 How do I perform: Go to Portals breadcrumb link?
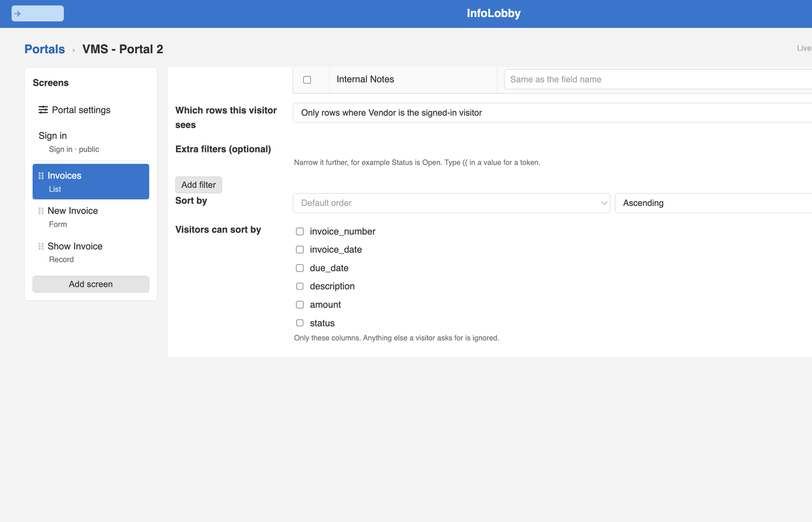click(x=45, y=49)
